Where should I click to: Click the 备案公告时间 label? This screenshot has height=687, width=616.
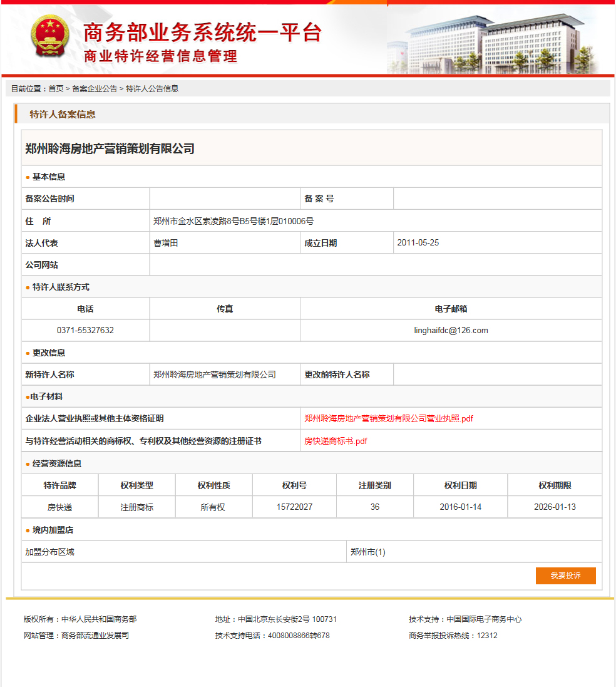click(x=49, y=199)
